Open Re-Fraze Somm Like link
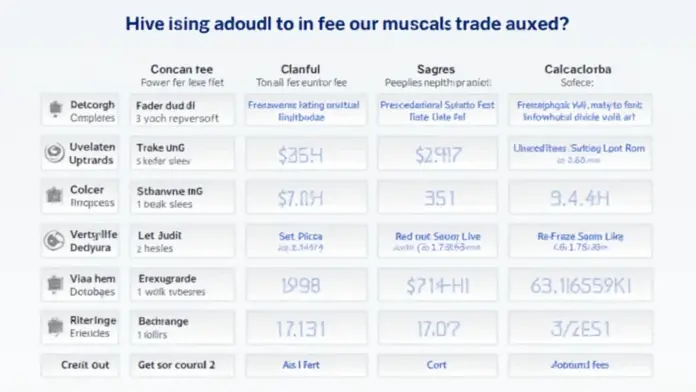This screenshot has width=696, height=392. [x=581, y=236]
